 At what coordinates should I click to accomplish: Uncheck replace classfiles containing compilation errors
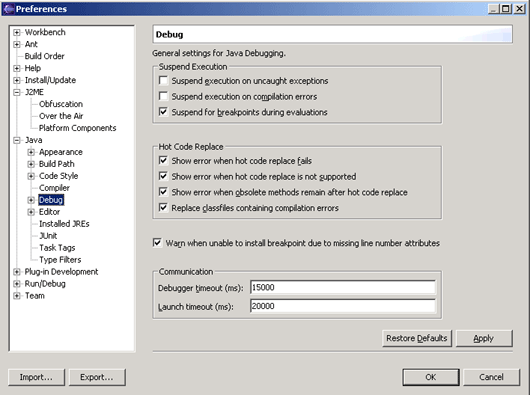click(x=163, y=207)
